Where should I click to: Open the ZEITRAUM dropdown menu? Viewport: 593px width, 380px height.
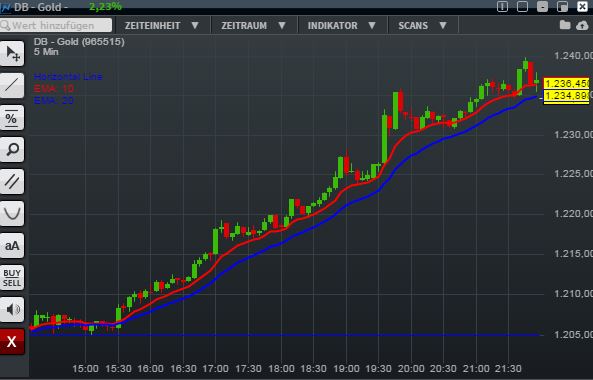[x=254, y=25]
